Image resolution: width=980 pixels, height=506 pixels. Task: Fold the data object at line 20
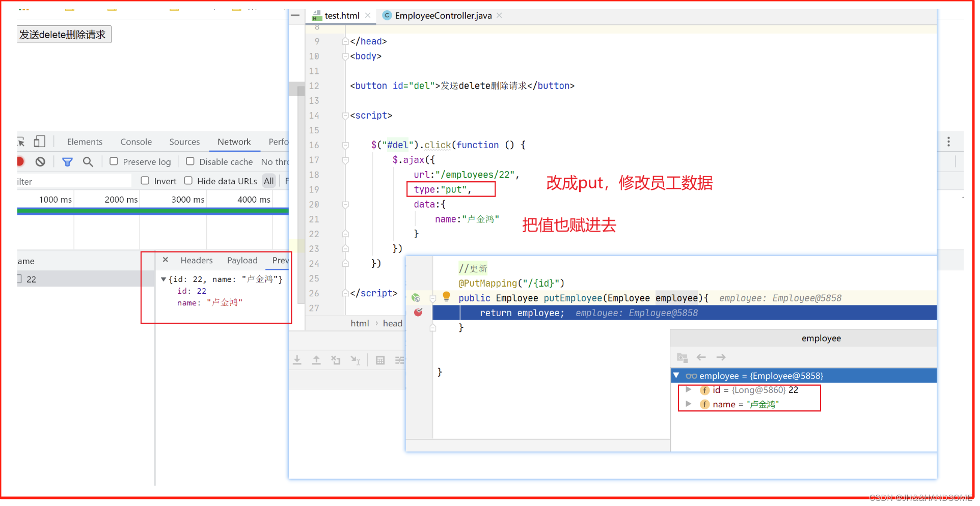click(345, 205)
